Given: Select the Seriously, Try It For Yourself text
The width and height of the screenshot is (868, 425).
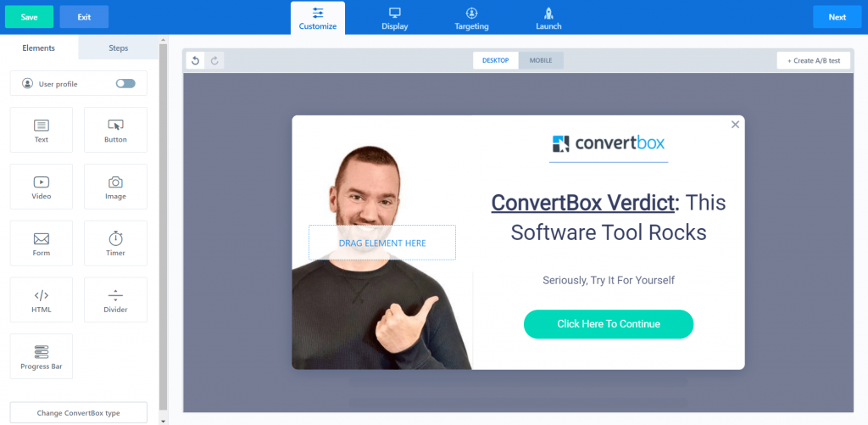Looking at the screenshot, I should coord(609,281).
